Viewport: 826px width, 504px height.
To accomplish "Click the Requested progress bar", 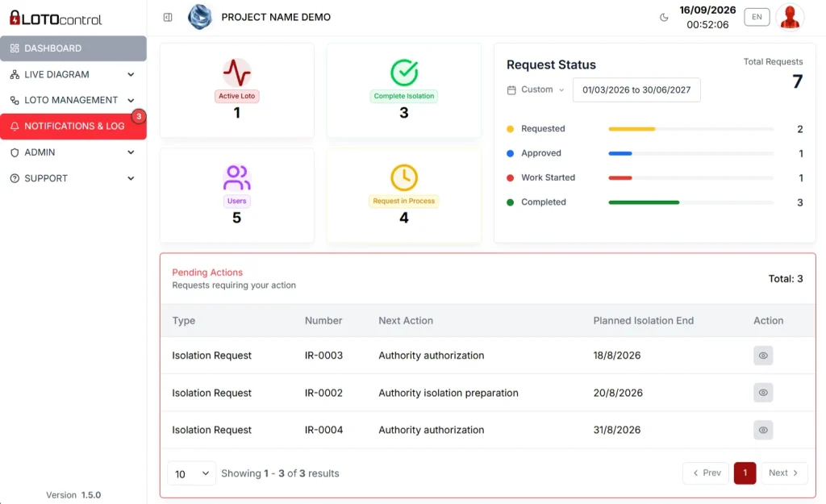I will (x=691, y=129).
